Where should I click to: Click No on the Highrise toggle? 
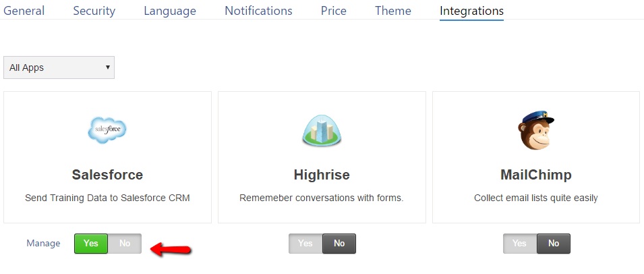click(339, 244)
